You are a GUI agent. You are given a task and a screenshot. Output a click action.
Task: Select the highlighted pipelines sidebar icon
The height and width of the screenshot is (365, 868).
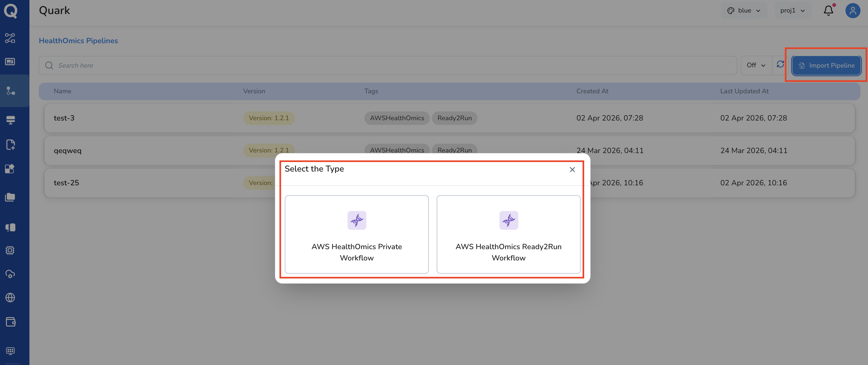(11, 91)
